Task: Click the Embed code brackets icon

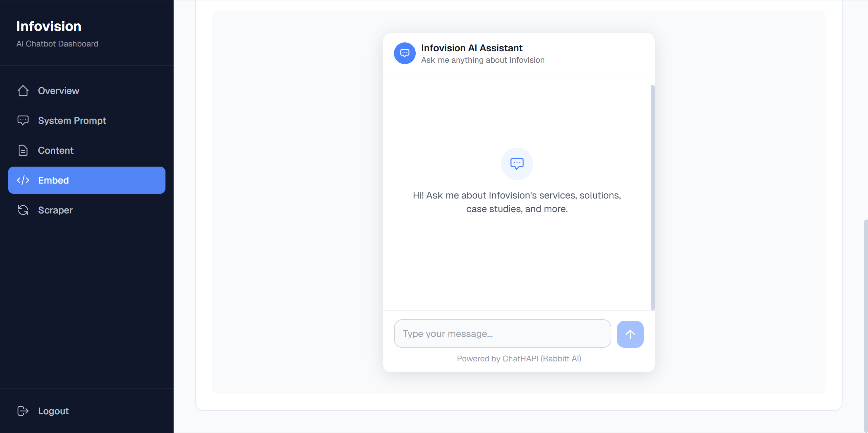Action: click(23, 180)
